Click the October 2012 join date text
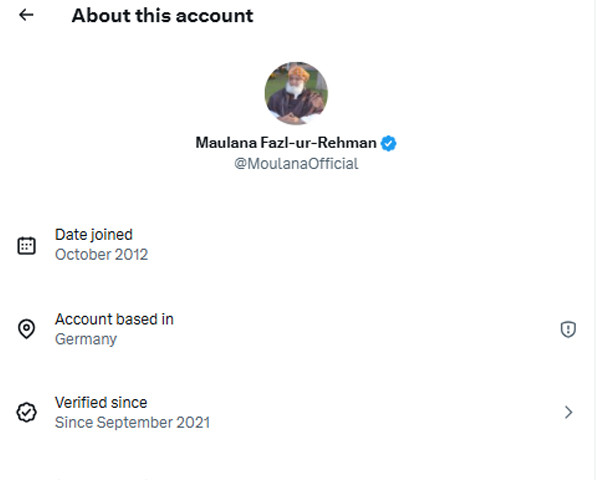The image size is (600, 480). coord(101,255)
